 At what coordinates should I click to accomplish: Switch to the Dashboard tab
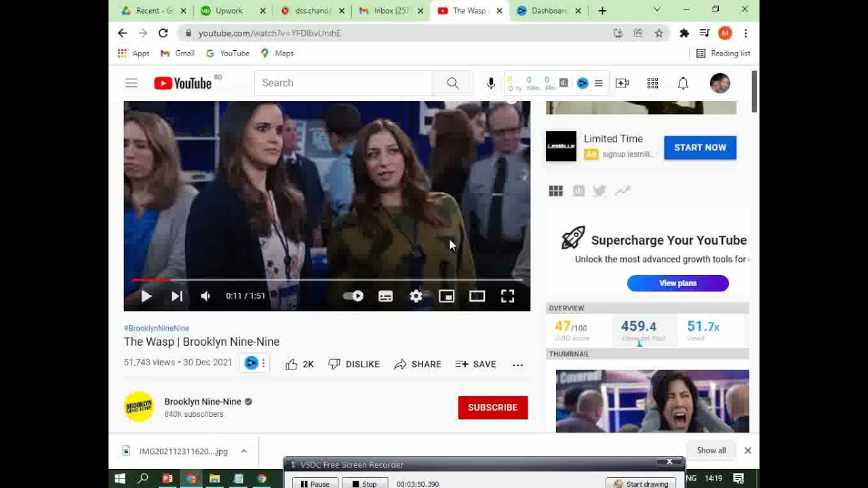tap(548, 11)
